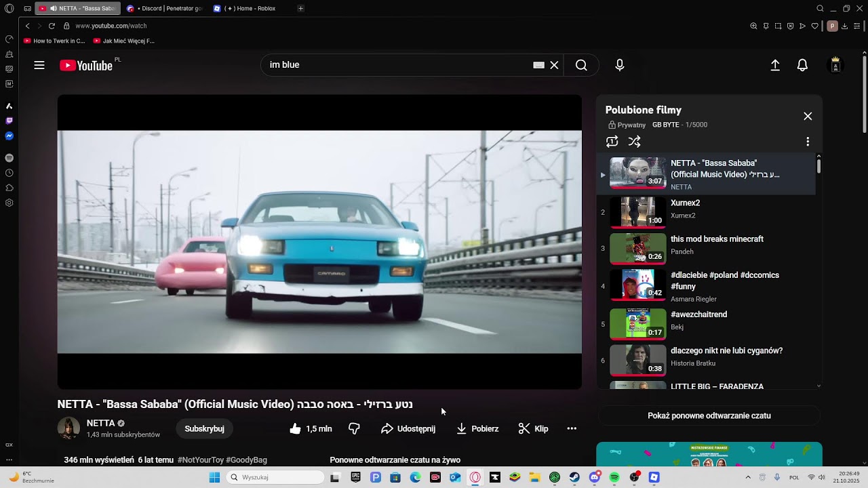Viewport: 868px width, 488px height.
Task: Switch to the Discord browser tab
Action: click(163, 9)
